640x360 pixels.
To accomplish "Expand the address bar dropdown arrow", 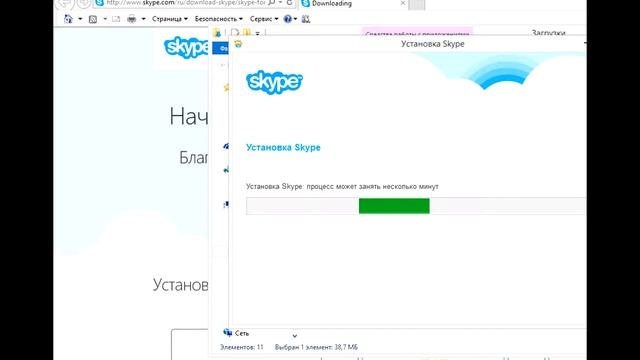I will (x=280, y=3).
